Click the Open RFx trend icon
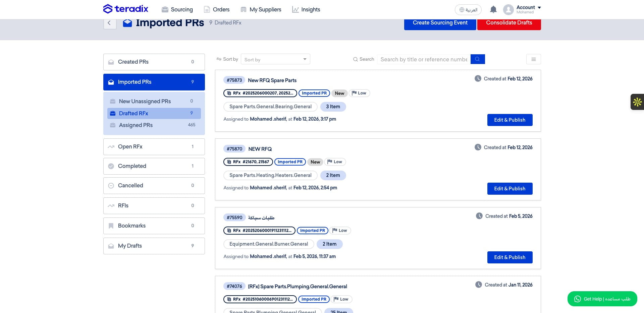Image resolution: width=644 pixels, height=313 pixels. pos(111,147)
